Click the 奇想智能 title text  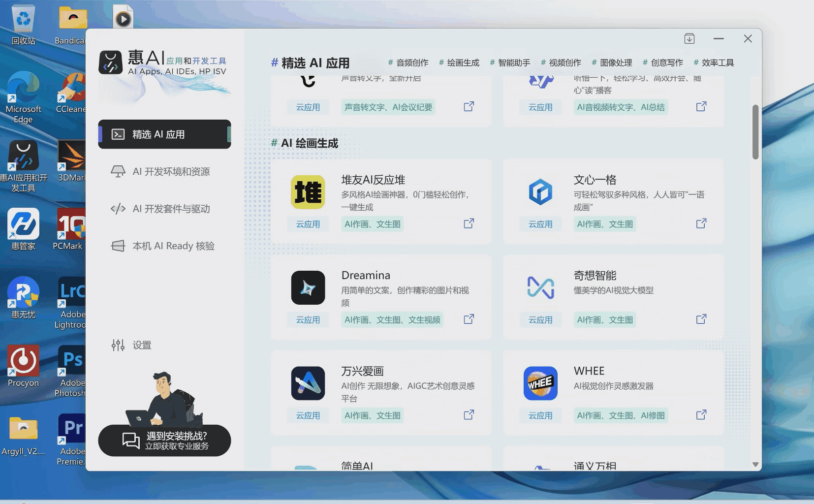tap(595, 275)
